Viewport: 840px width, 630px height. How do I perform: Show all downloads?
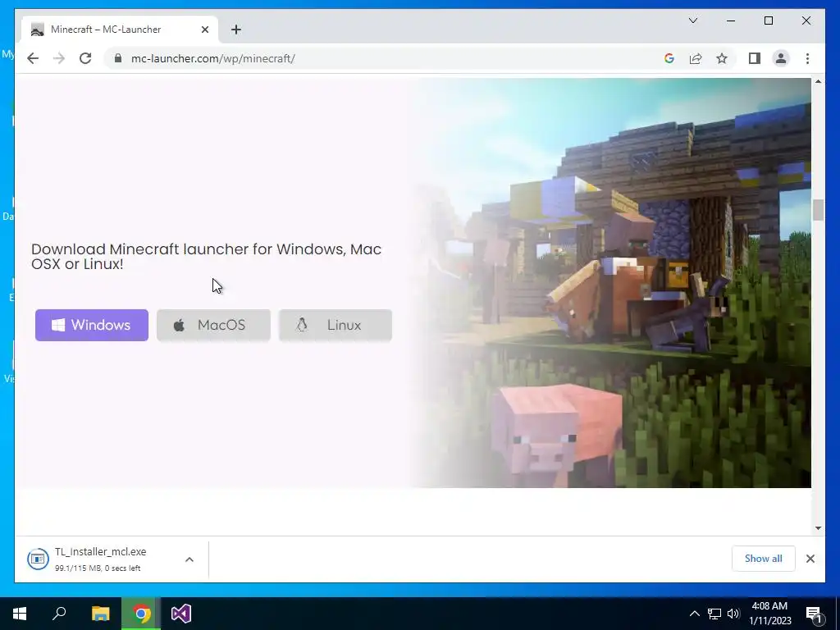763,558
